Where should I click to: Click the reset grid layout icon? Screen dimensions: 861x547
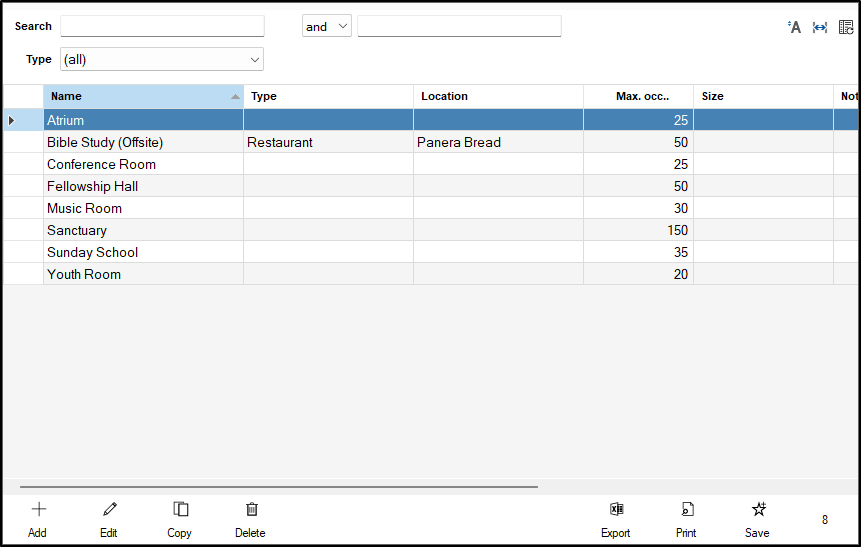[x=846, y=27]
